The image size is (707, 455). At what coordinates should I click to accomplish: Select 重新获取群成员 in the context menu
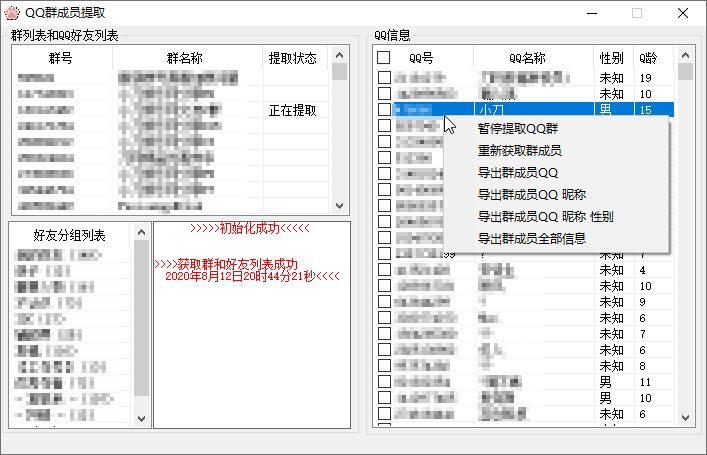[x=519, y=151]
